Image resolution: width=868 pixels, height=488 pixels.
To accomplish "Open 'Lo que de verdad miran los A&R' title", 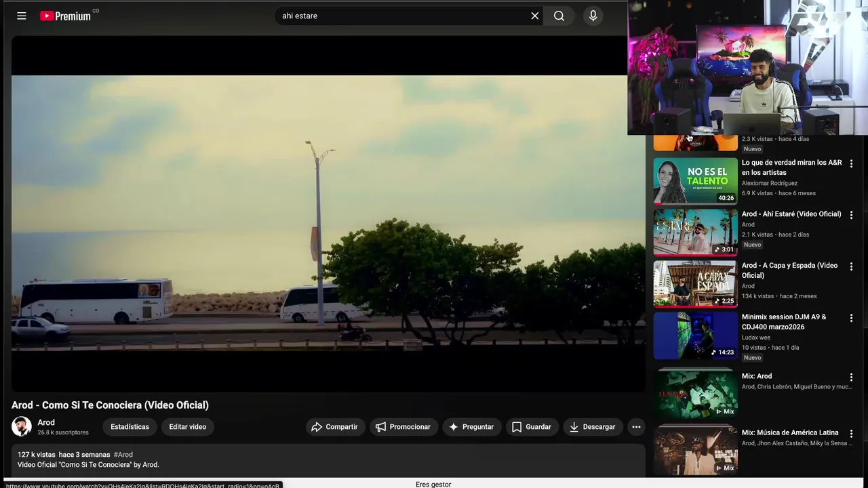I will tap(791, 167).
